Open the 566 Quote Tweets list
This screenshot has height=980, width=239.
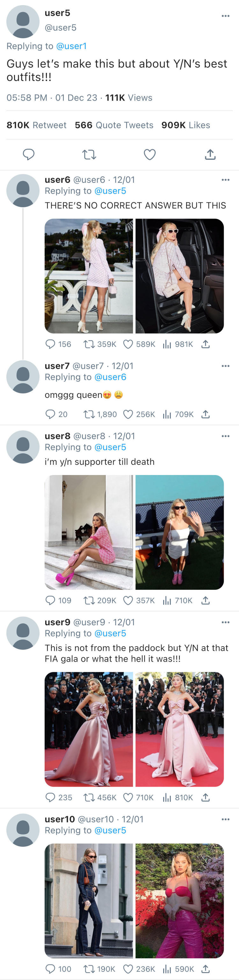(x=114, y=125)
